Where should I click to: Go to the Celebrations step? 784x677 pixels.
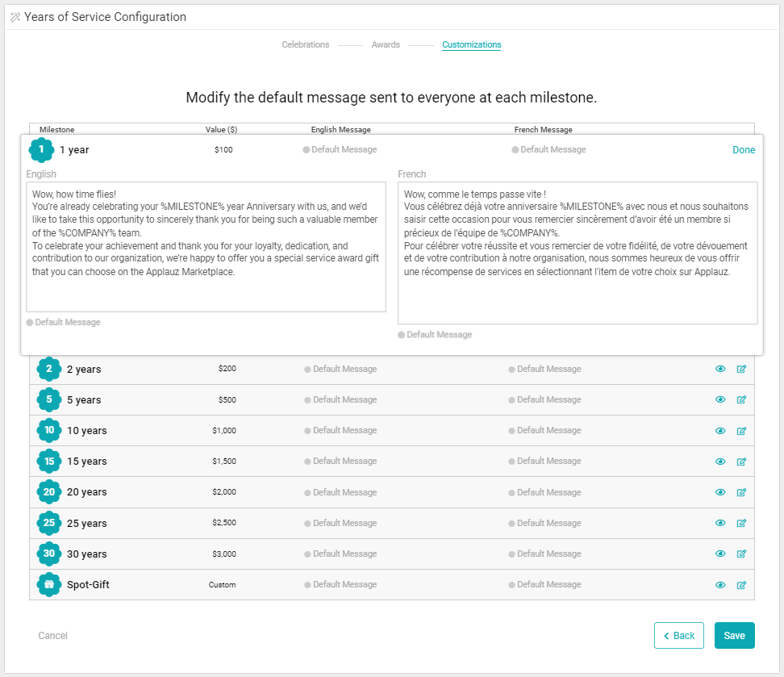(x=305, y=45)
